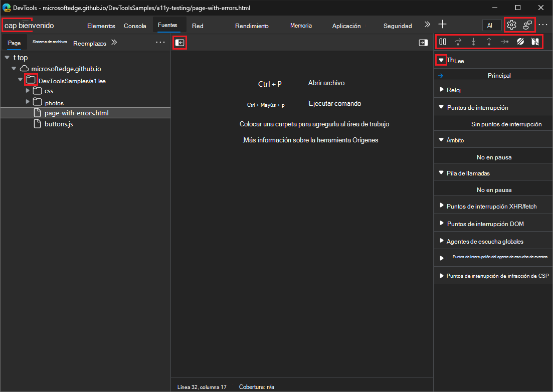Expand the Puntos de interrupción DOM section
Image resolution: width=553 pixels, height=392 pixels.
pyautogui.click(x=441, y=224)
